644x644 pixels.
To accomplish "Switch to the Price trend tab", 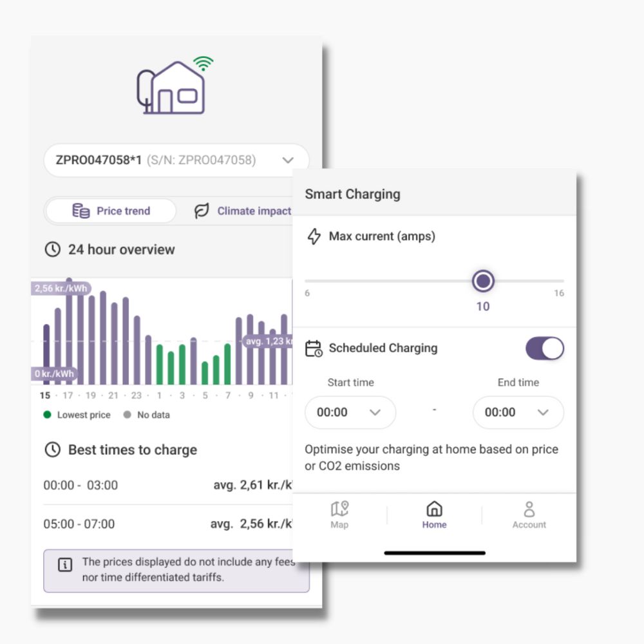I will pos(111,211).
